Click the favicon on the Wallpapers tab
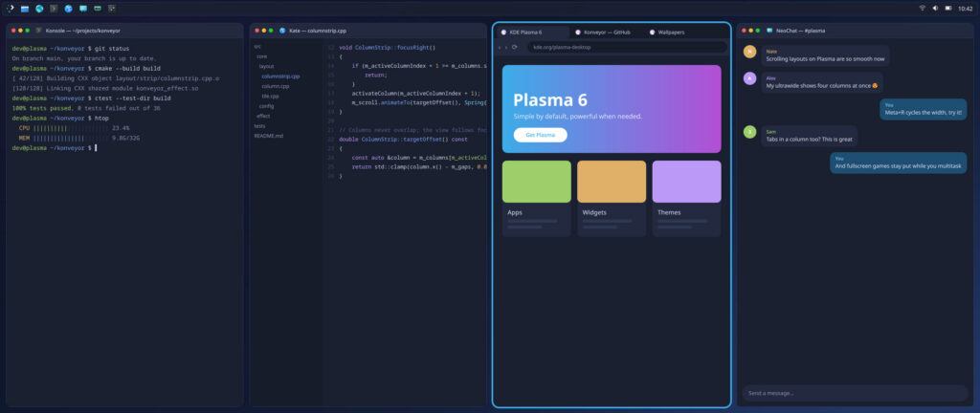The width and height of the screenshot is (980, 413). click(x=653, y=32)
